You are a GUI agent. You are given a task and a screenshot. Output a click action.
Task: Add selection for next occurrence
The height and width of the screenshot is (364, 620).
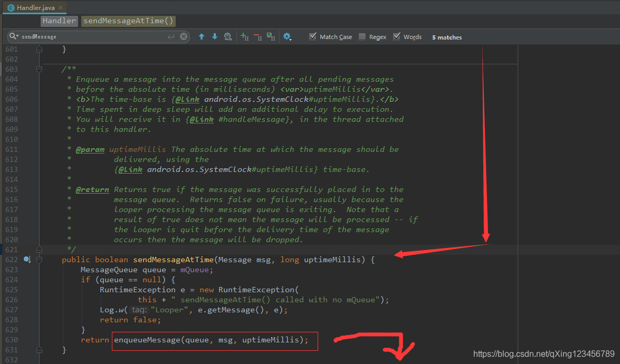point(245,37)
